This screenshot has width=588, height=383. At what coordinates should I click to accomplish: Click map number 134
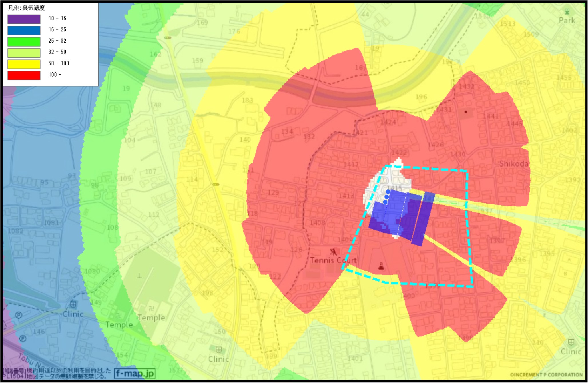(287, 131)
